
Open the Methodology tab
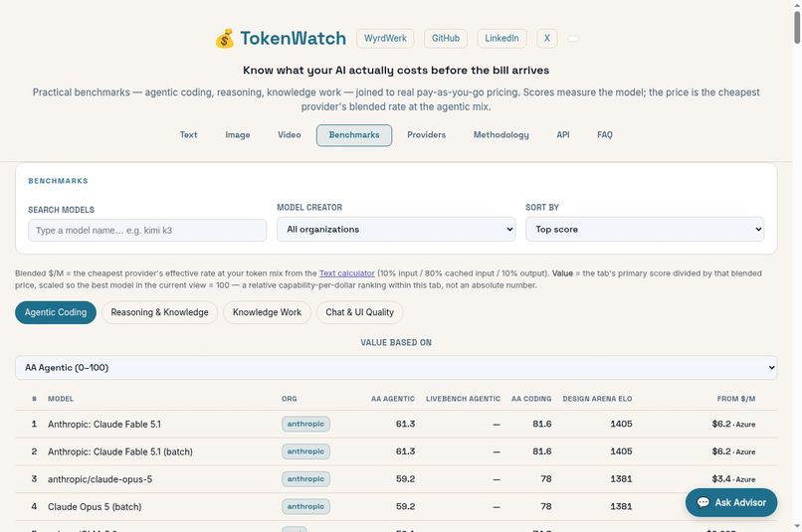(501, 135)
